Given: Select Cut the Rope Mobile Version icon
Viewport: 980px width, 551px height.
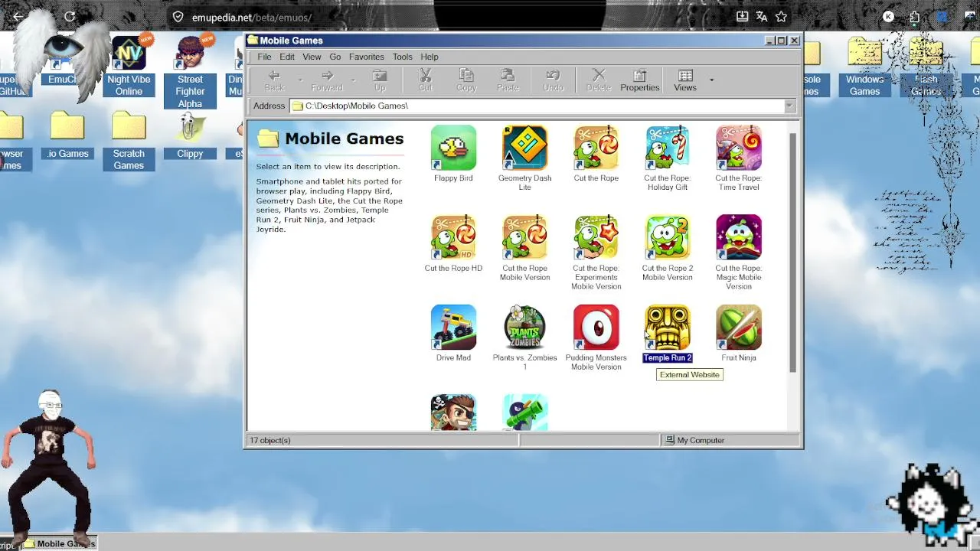Looking at the screenshot, I should click(x=524, y=237).
